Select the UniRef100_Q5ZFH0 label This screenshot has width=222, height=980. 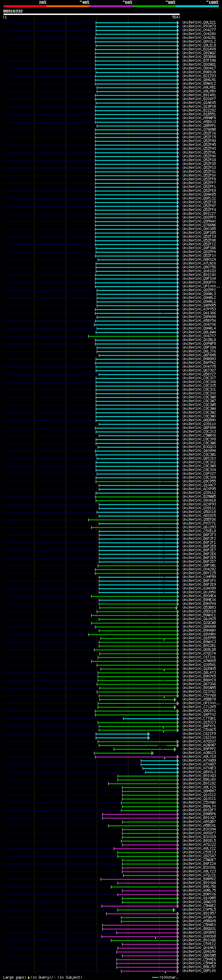(199, 156)
